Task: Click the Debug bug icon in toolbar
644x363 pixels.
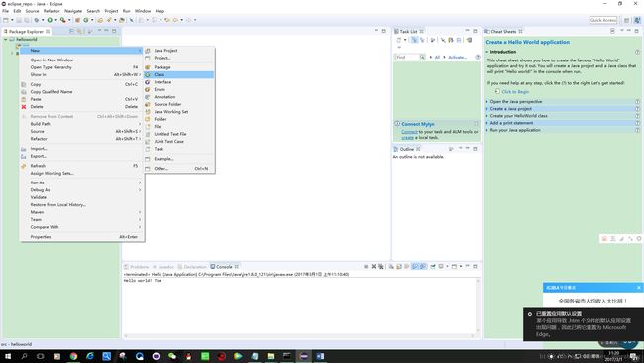Action: tap(37, 20)
